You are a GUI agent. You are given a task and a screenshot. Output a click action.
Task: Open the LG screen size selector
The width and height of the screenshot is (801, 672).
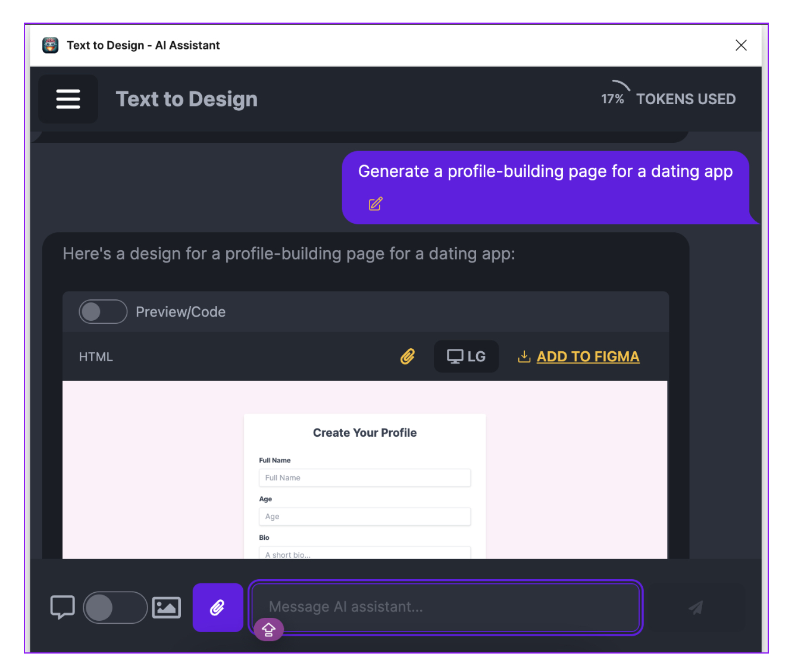point(467,356)
